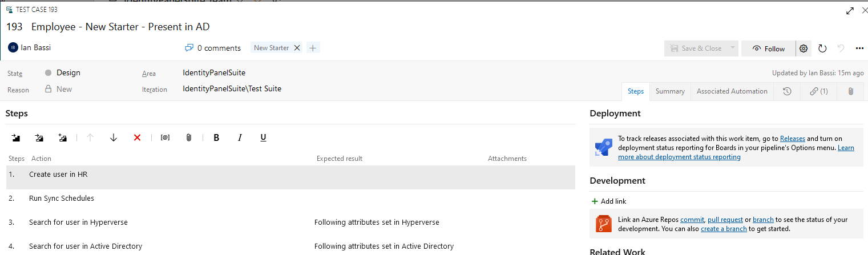Apply bold formatting to step text
The height and width of the screenshot is (255, 868).
[216, 137]
